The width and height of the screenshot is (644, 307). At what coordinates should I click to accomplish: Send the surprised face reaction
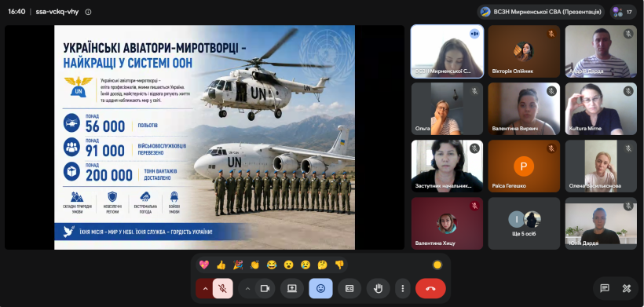289,265
